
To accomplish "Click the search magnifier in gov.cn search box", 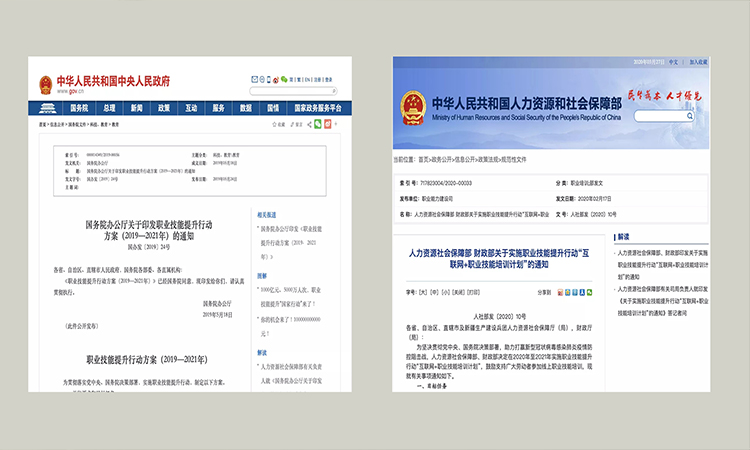I will point(334,91).
